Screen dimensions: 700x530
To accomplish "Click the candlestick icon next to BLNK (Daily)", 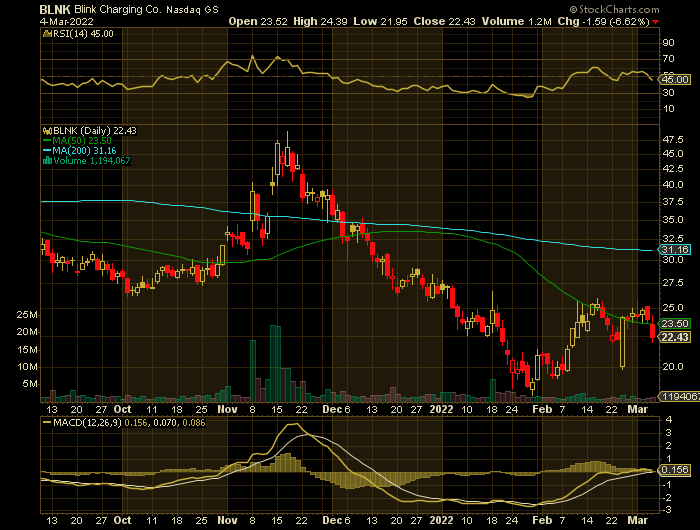I will point(47,131).
